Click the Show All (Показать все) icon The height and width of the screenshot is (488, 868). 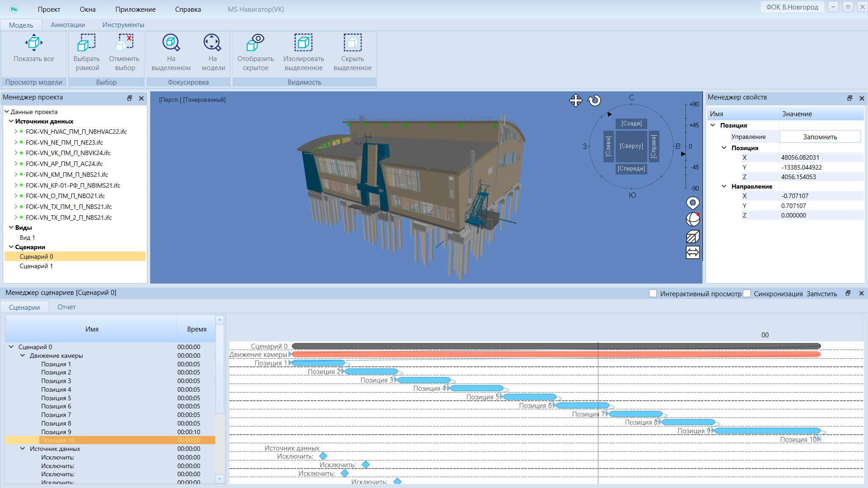34,43
